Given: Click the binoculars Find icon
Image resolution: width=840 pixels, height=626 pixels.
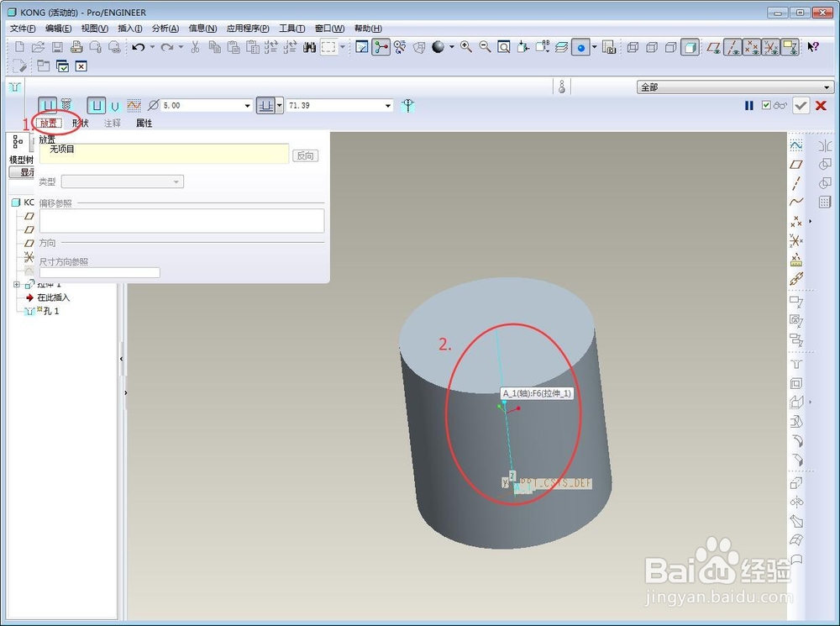Looking at the screenshot, I should pos(309,47).
